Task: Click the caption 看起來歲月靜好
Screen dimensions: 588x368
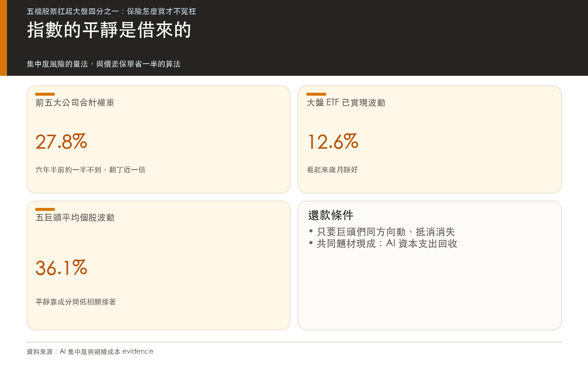Action: 332,170
